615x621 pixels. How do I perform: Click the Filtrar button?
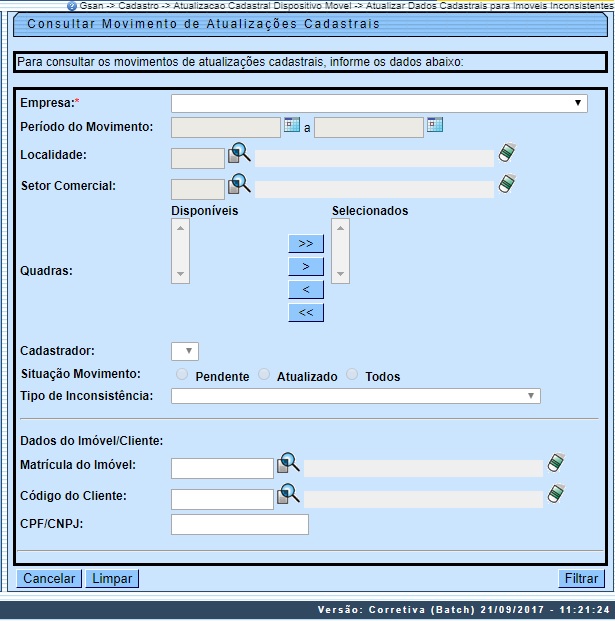pyautogui.click(x=581, y=578)
